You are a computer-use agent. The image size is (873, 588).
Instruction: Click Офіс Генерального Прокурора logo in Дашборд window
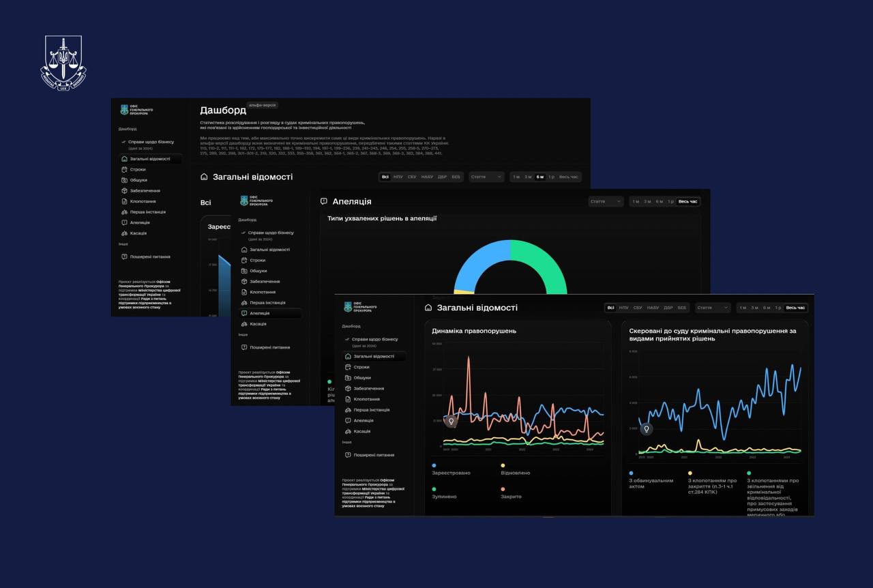click(x=136, y=110)
